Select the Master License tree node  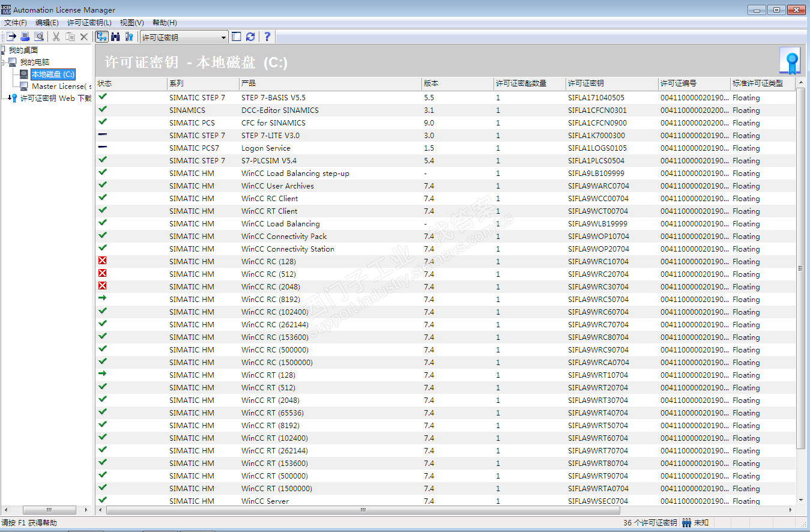[x=61, y=86]
